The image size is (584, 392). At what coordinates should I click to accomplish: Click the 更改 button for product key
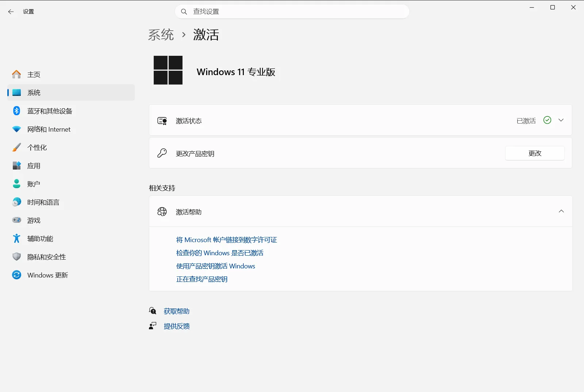pos(535,153)
